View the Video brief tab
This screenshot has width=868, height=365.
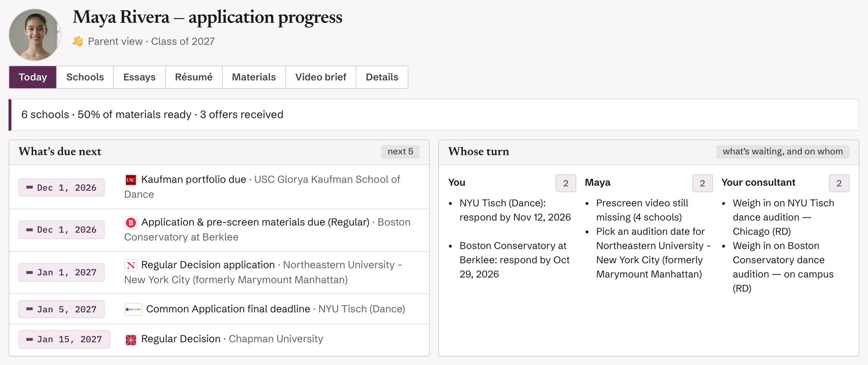click(321, 77)
